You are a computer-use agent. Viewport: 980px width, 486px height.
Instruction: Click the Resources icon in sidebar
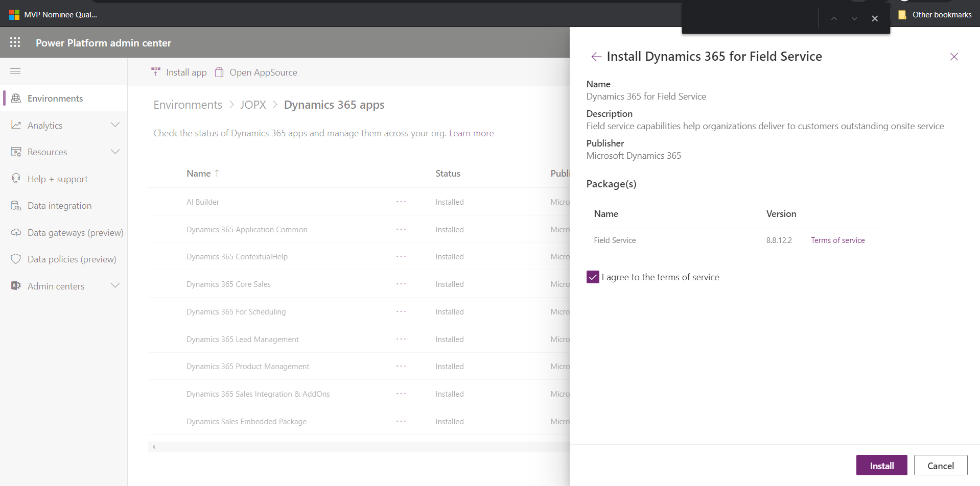click(16, 152)
